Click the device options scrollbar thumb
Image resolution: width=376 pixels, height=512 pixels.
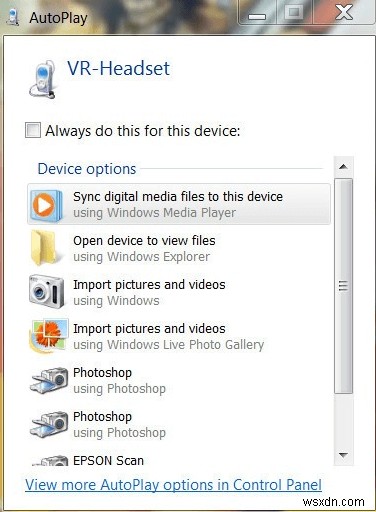click(x=343, y=286)
